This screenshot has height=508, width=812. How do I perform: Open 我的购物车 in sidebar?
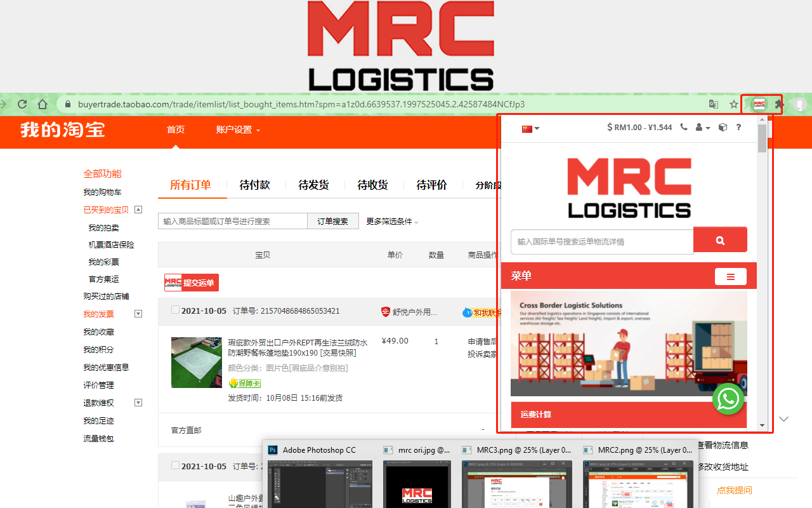(x=102, y=192)
